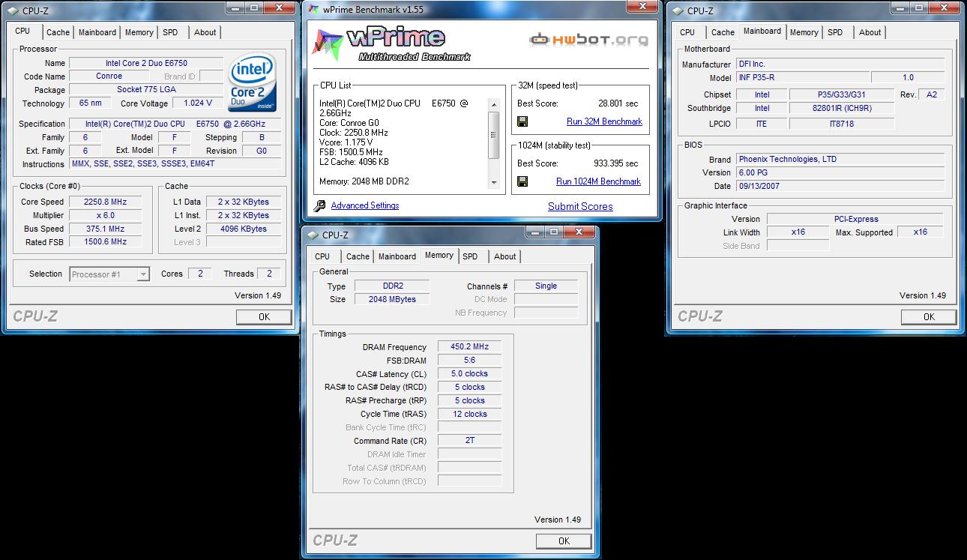Click the Intel Core 2 Duo badge

[x=253, y=82]
